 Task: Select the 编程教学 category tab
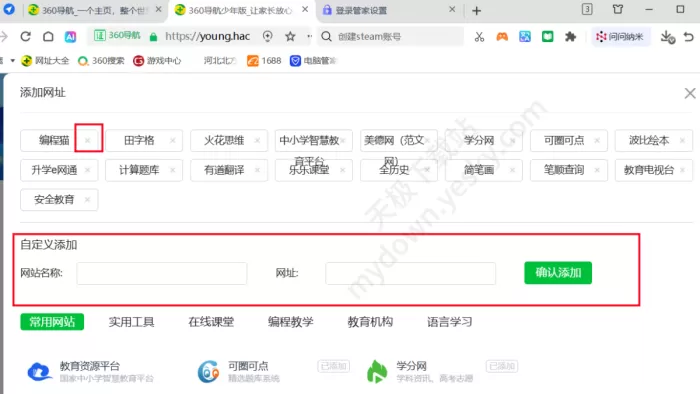[291, 322]
